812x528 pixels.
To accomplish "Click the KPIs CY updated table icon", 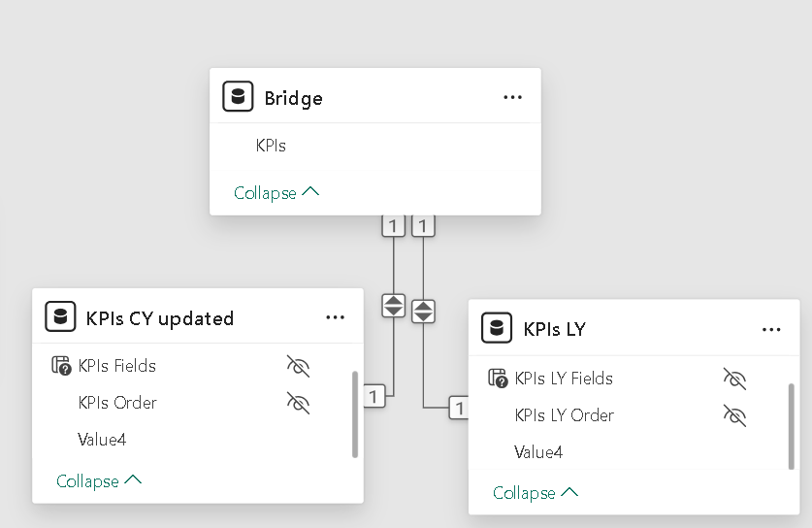I will (x=60, y=317).
